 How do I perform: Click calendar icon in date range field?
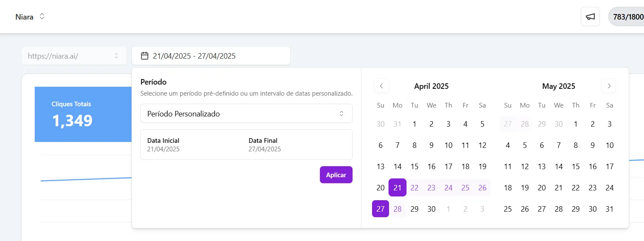(145, 56)
